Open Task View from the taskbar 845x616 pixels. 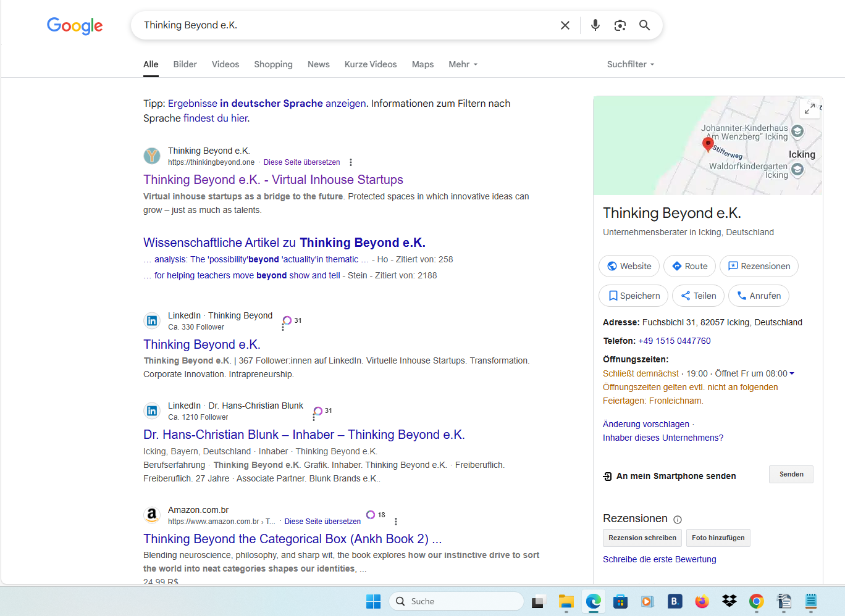coord(539,601)
